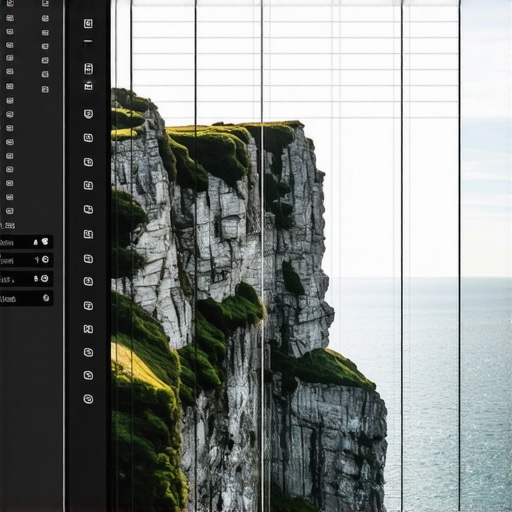Click the short horizontal dash icon in toolbar strip
Image resolution: width=512 pixels, height=512 pixels.
(x=88, y=42)
